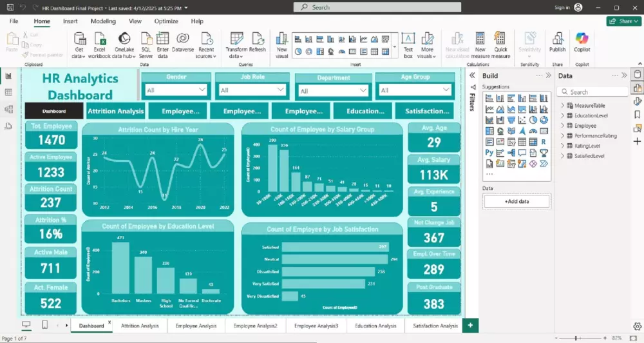Select donut chart in Build pane
The image size is (644, 343).
(544, 120)
